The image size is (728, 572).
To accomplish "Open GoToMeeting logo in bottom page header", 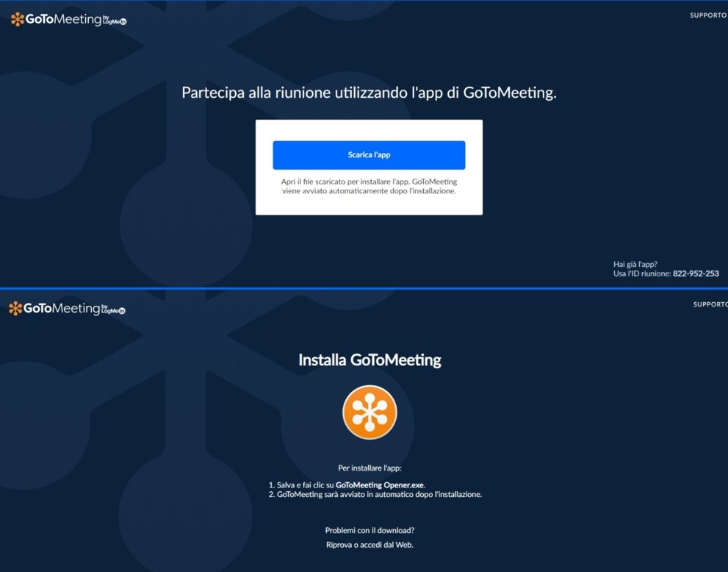I will (x=67, y=309).
